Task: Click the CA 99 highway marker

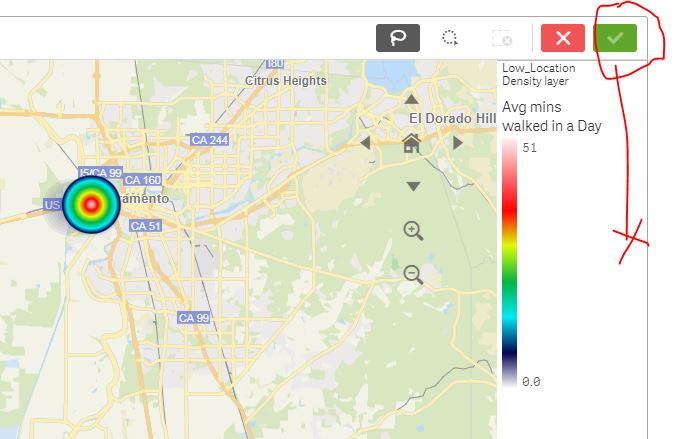Action: coord(194,318)
